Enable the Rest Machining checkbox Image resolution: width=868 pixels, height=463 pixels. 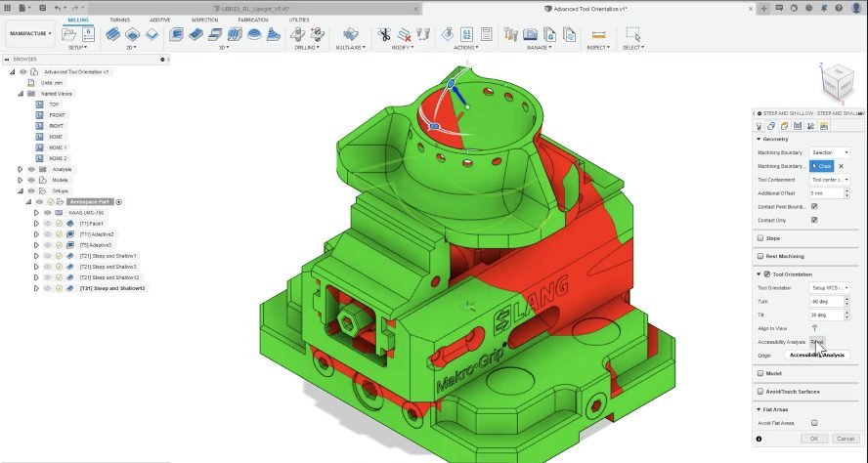760,256
